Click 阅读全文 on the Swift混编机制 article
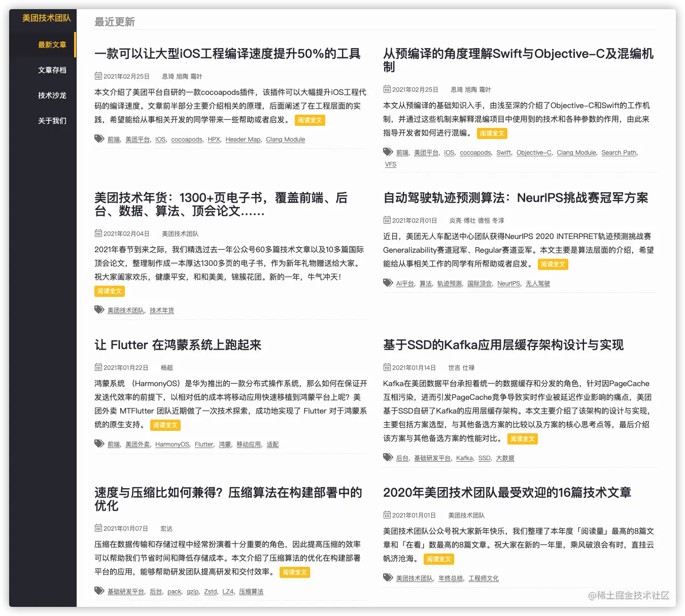Viewport: 685px width, 616px height. point(492,133)
